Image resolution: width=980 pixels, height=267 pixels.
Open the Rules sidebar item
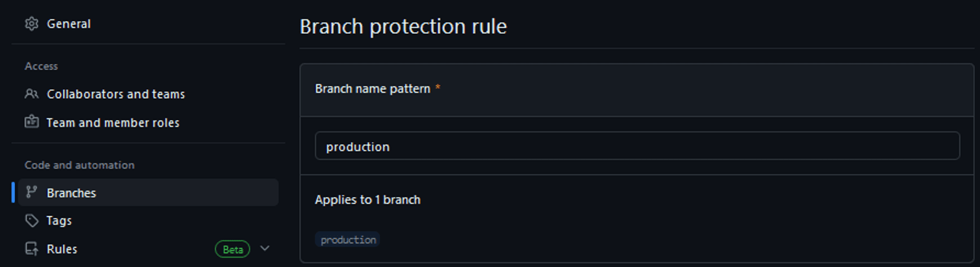coord(62,249)
